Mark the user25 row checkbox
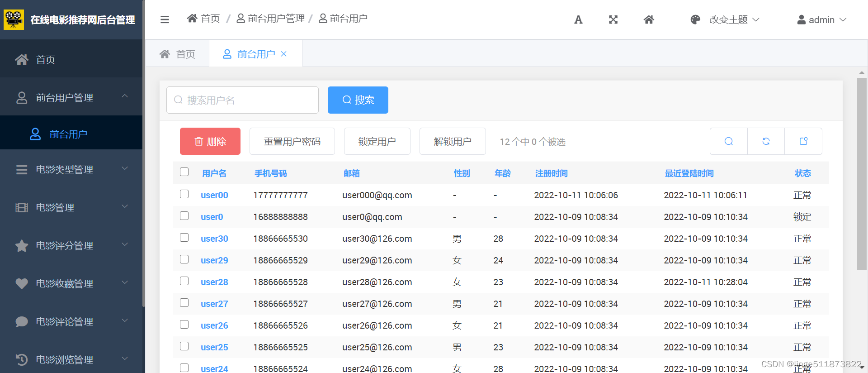The width and height of the screenshot is (868, 373). click(184, 346)
